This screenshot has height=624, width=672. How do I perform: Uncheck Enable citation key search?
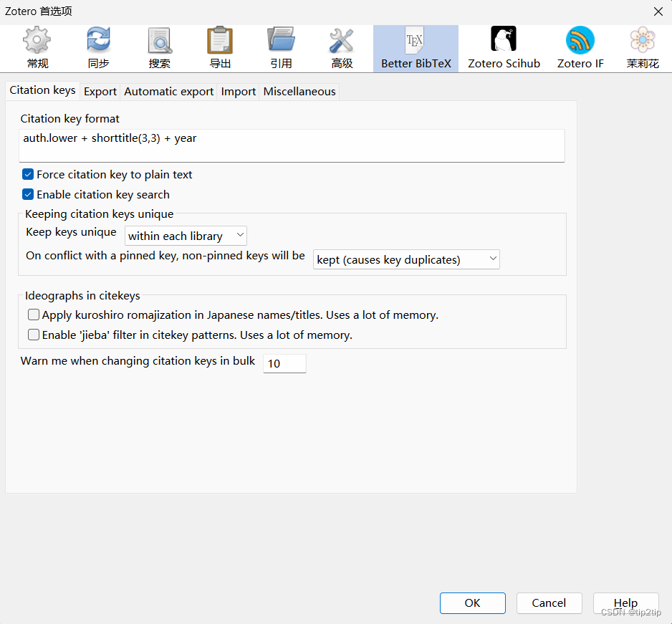[x=28, y=195]
